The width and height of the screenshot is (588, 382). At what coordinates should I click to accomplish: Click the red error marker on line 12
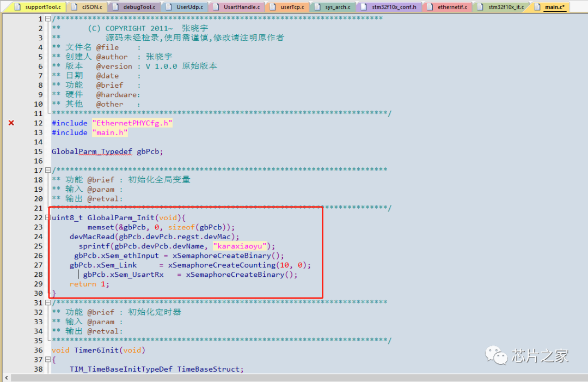point(11,123)
